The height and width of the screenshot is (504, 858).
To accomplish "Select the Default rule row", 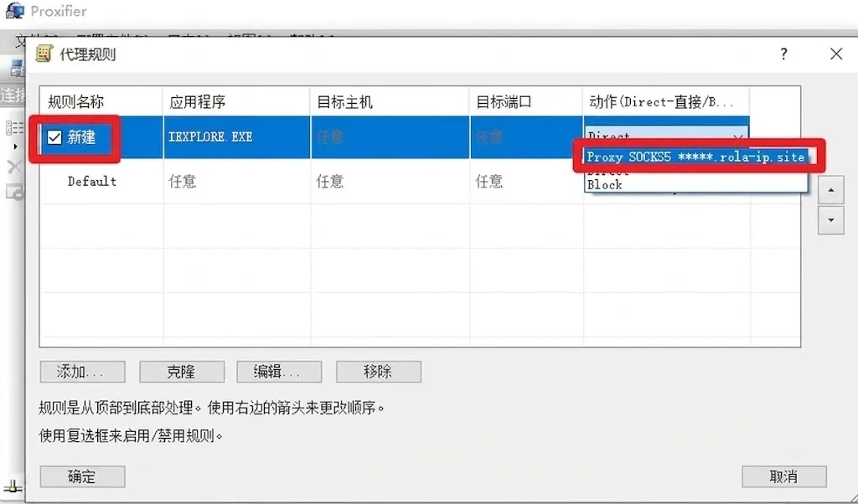I will 394,182.
